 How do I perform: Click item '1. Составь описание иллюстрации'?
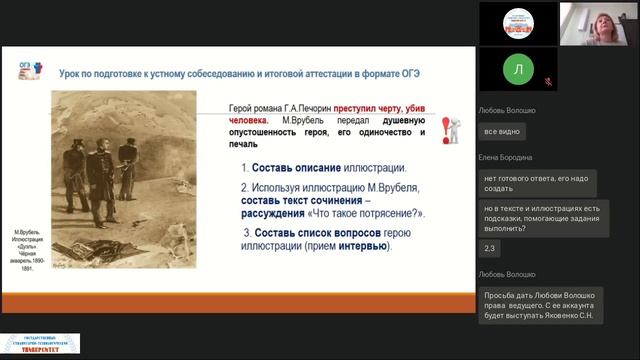324,168
